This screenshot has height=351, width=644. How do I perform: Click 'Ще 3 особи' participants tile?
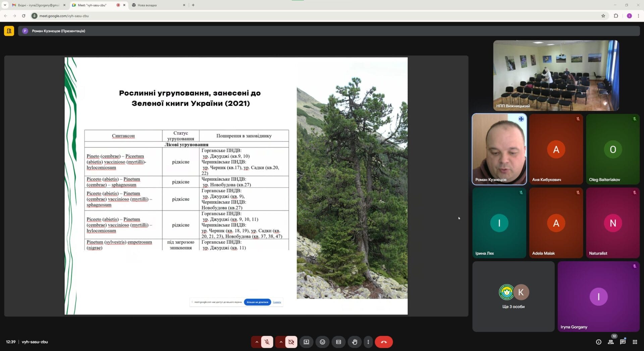513,297
